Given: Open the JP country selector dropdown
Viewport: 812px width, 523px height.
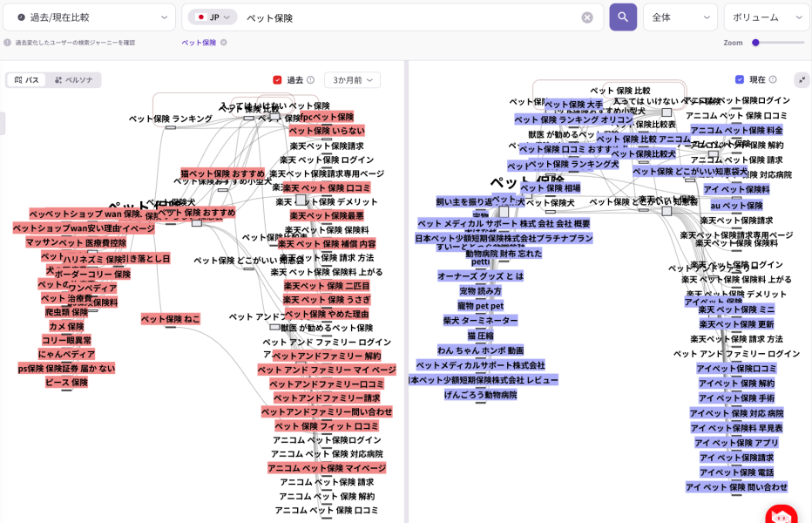Looking at the screenshot, I should 213,17.
